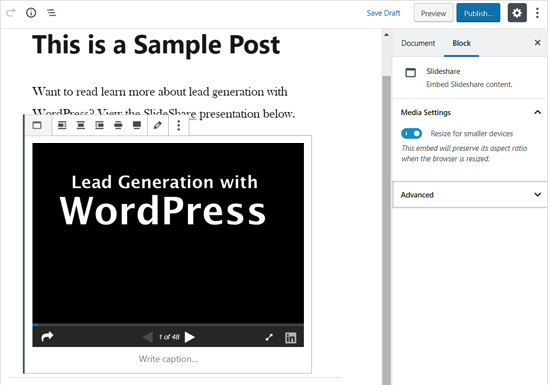548x385 pixels.
Task: Set embed block to wide width
Action: click(118, 125)
